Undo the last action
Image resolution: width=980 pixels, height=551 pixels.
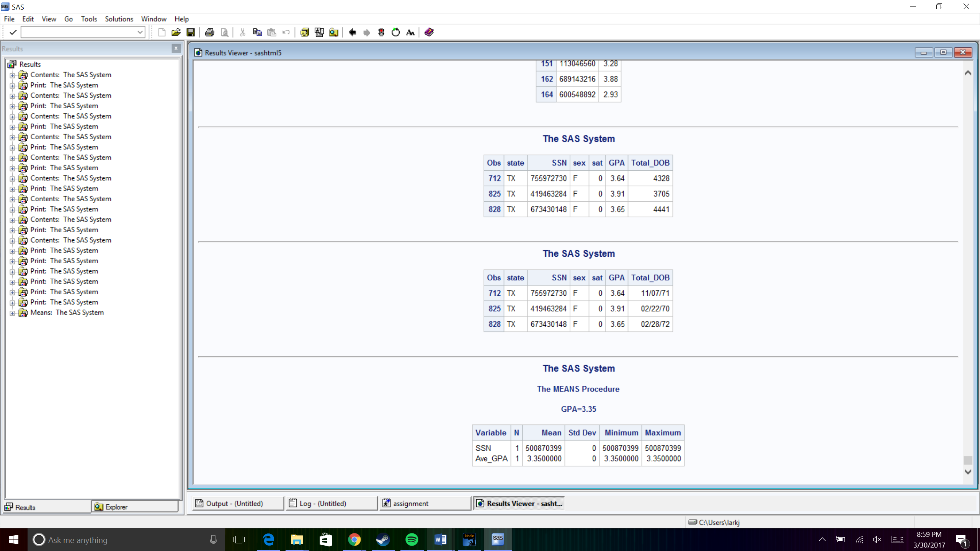tap(286, 32)
